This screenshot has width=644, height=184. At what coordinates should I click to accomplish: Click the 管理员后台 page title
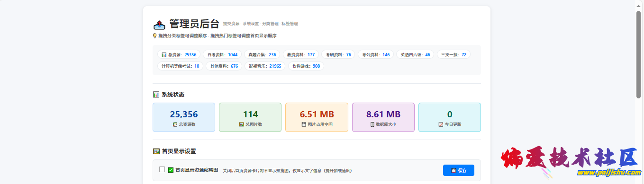coord(194,24)
